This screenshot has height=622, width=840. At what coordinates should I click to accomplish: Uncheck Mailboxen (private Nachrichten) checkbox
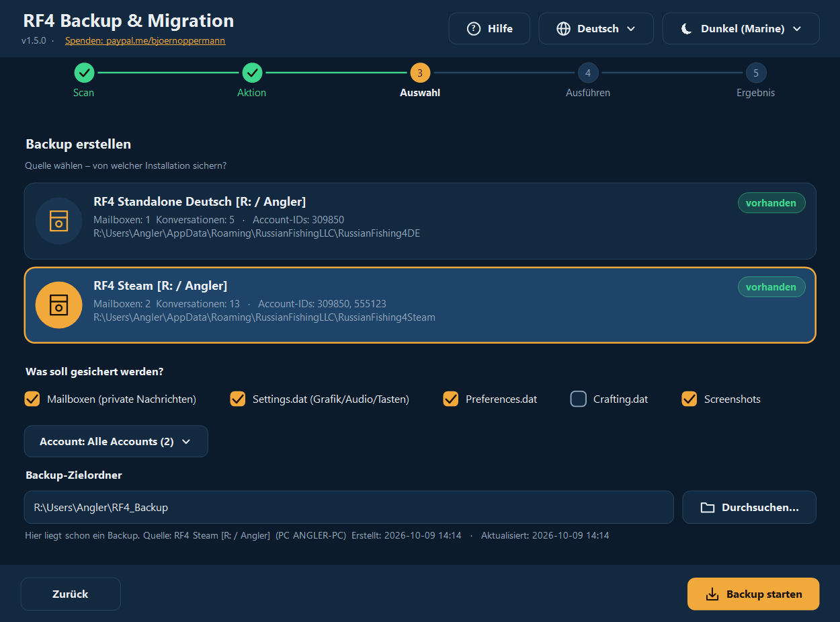point(32,399)
